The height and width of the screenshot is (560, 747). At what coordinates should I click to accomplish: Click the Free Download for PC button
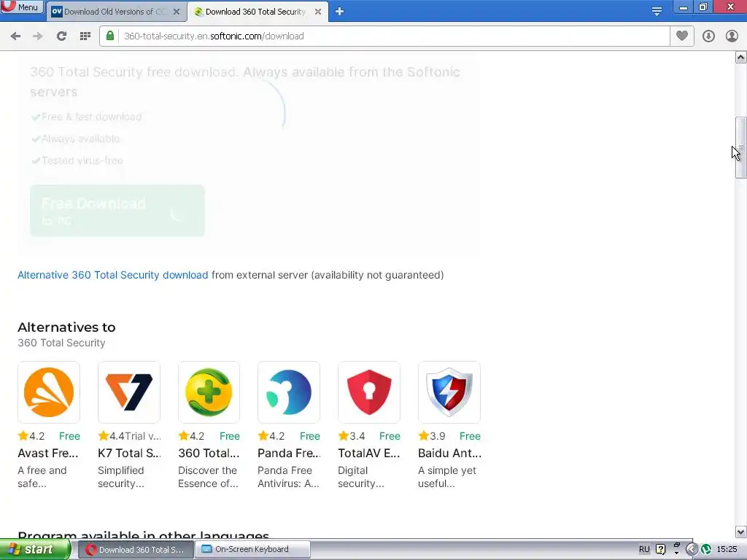coord(117,211)
